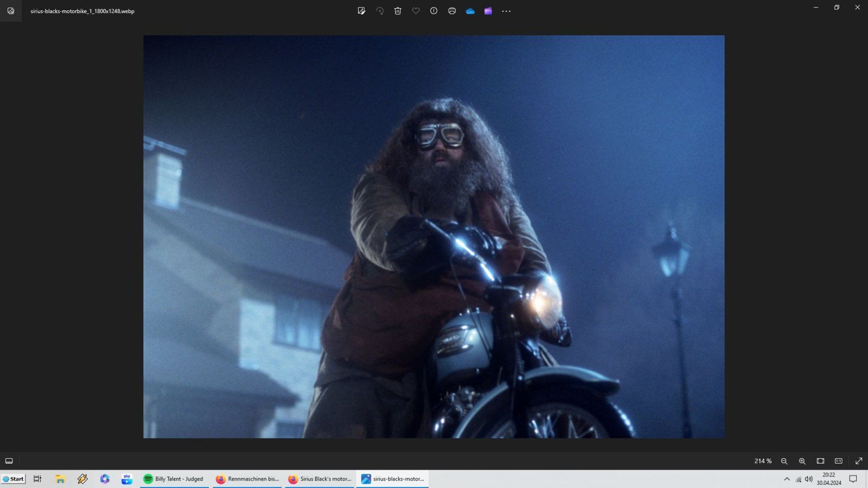The width and height of the screenshot is (868, 488).
Task: Select the file name sirius-blacks-motorbike_1_1800x1248.webp
Action: coord(82,11)
